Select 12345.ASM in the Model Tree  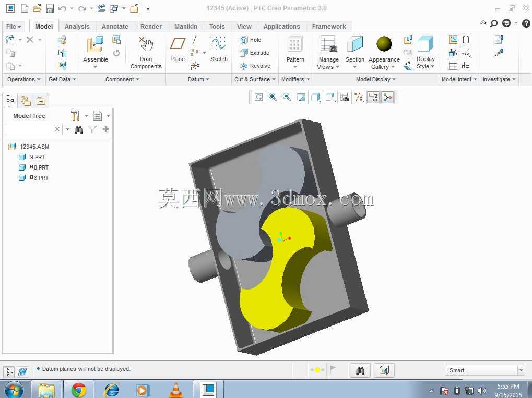coord(34,147)
